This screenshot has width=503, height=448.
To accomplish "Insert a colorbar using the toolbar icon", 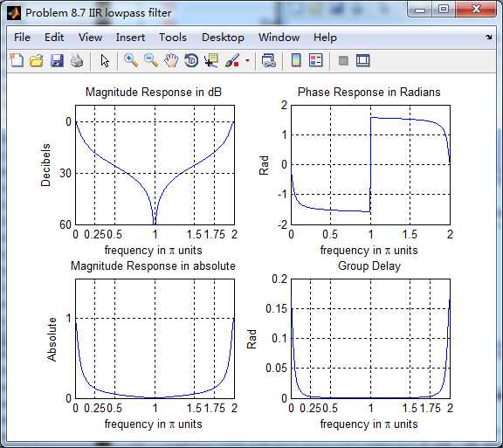I will (296, 60).
